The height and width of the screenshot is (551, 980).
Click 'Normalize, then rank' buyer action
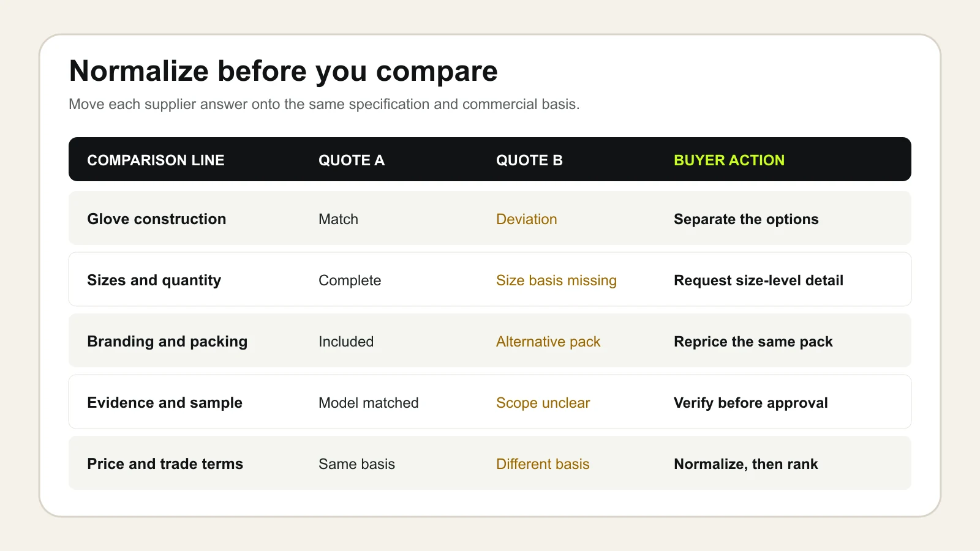pos(746,464)
